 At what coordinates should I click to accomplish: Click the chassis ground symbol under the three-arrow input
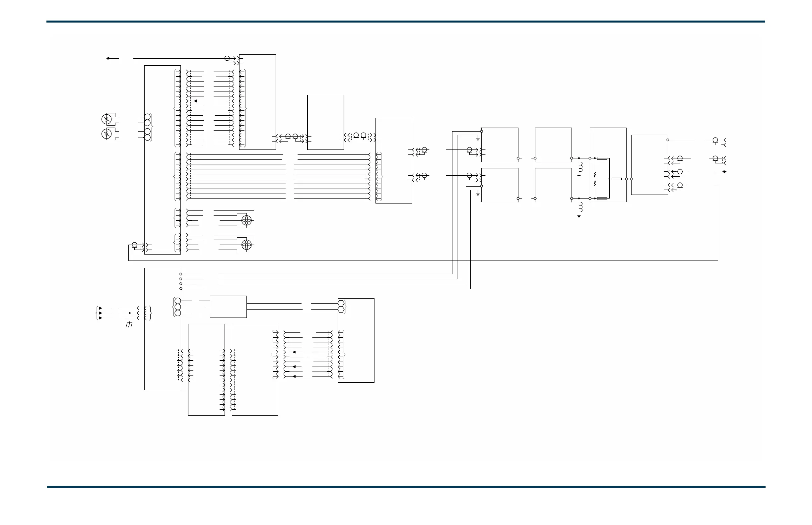pyautogui.click(x=129, y=324)
